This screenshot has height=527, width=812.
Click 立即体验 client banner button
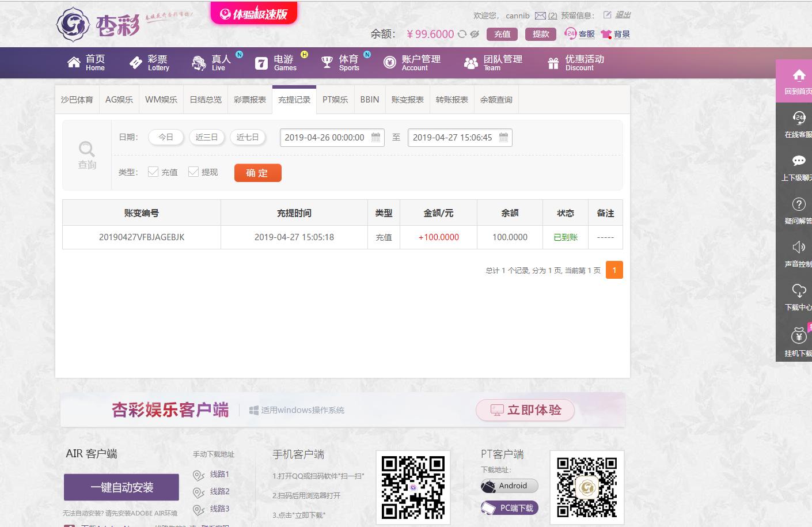[525, 410]
